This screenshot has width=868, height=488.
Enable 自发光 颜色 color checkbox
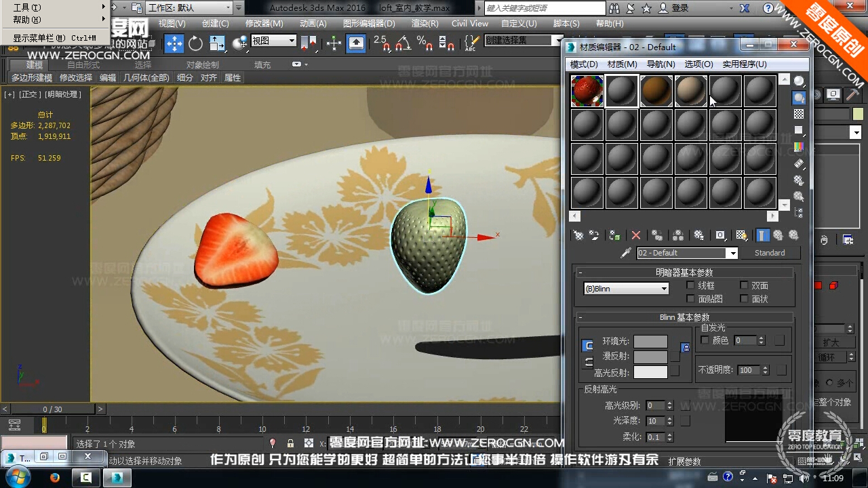point(705,340)
